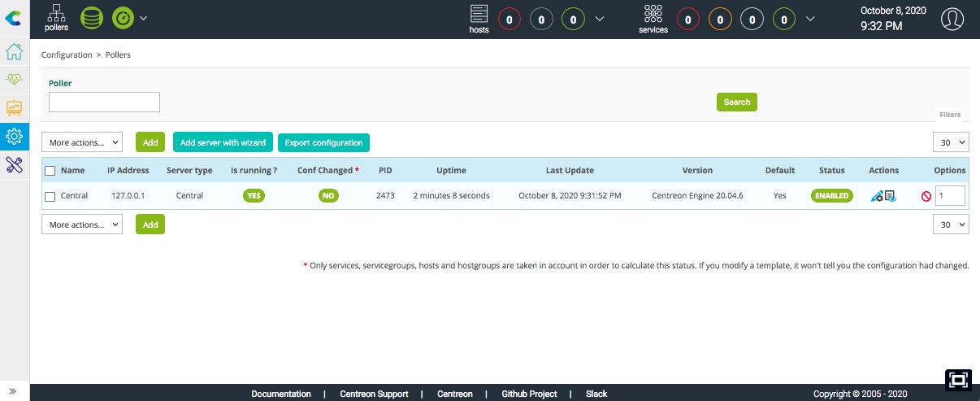The width and height of the screenshot is (980, 401).
Task: Open the Monitoring heartbeat sidebar icon
Action: (x=14, y=80)
